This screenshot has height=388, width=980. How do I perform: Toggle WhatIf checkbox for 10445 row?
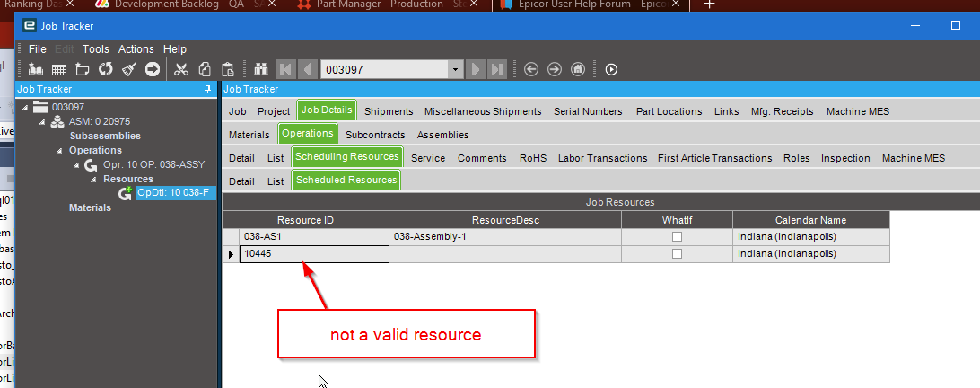click(677, 254)
